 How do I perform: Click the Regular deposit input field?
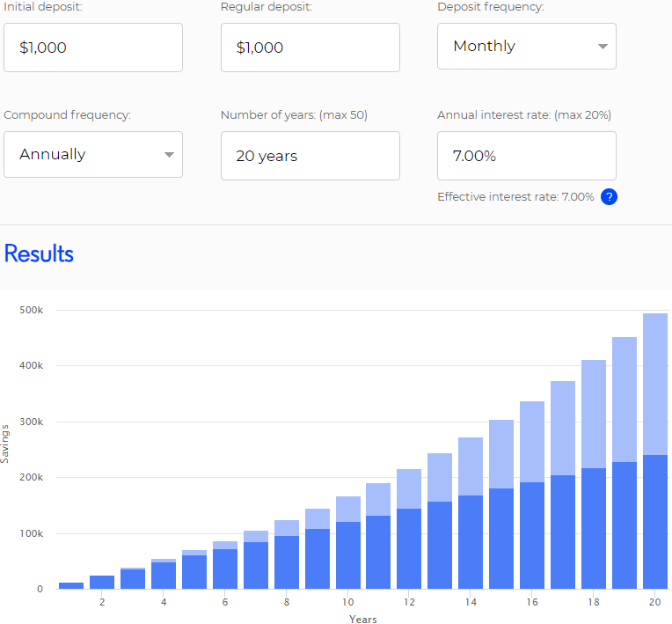(x=310, y=48)
